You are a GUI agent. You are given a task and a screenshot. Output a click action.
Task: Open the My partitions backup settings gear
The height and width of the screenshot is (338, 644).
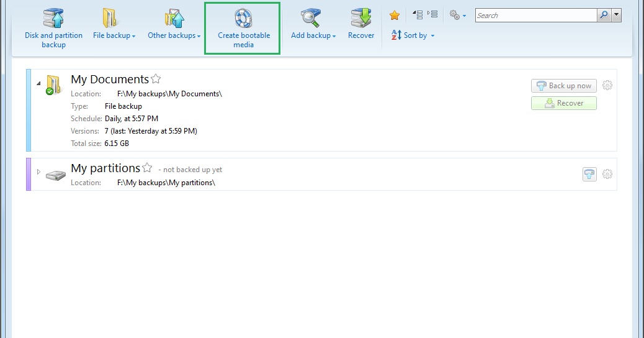607,174
